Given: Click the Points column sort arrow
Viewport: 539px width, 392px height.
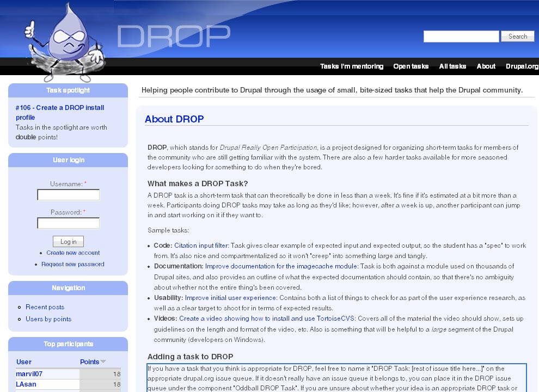Looking at the screenshot, I should point(104,362).
